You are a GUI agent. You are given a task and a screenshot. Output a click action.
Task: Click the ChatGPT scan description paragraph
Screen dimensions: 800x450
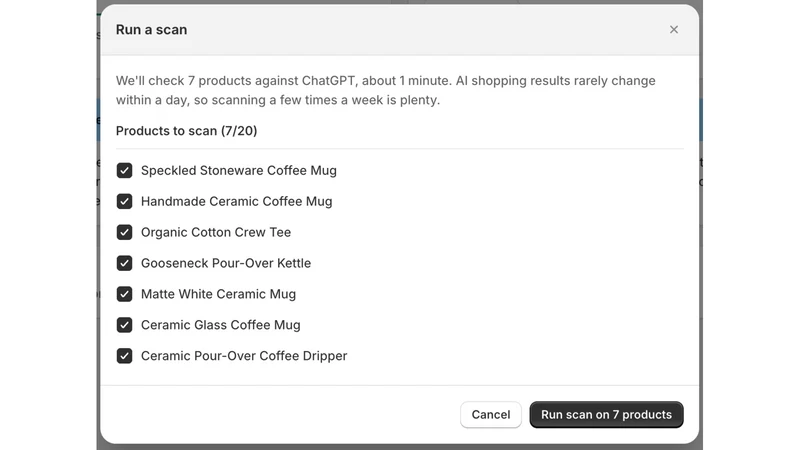[x=386, y=90]
